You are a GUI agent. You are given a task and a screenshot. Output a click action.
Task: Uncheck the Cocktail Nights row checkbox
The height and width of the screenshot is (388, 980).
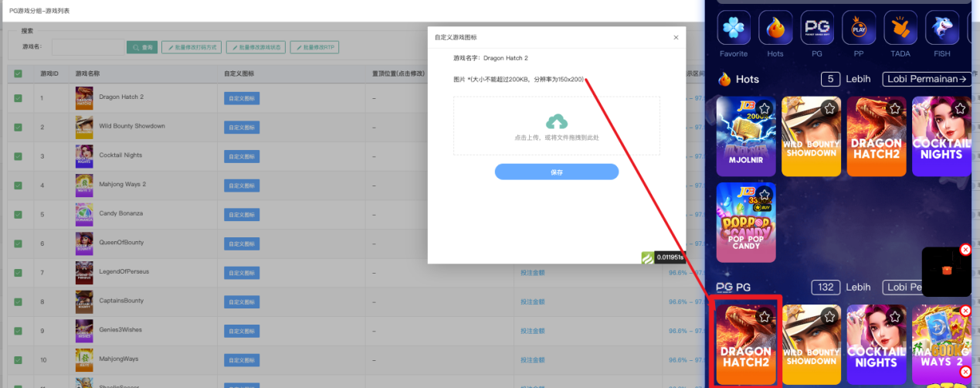coord(18,156)
